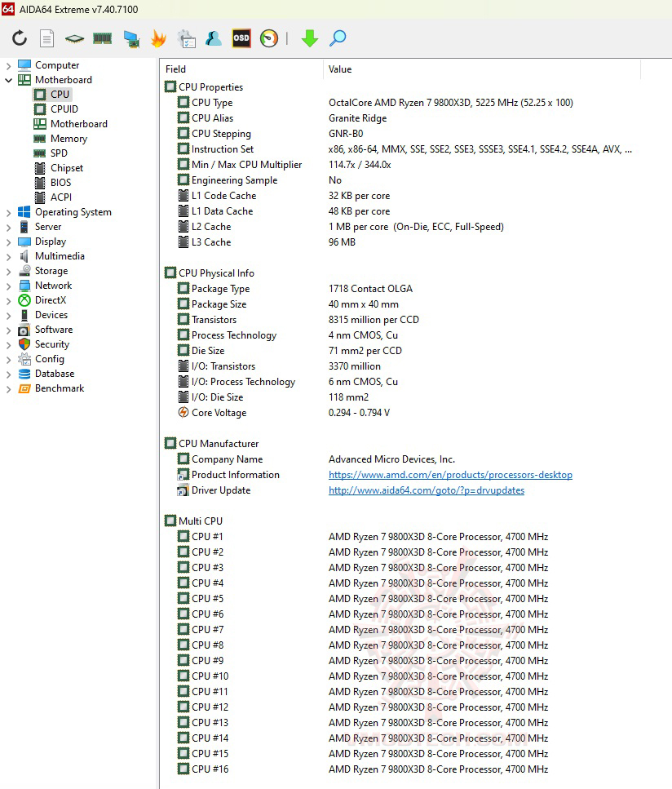Select the Min / Max CPU Multiplier row
672x789 pixels.
[x=402, y=165]
